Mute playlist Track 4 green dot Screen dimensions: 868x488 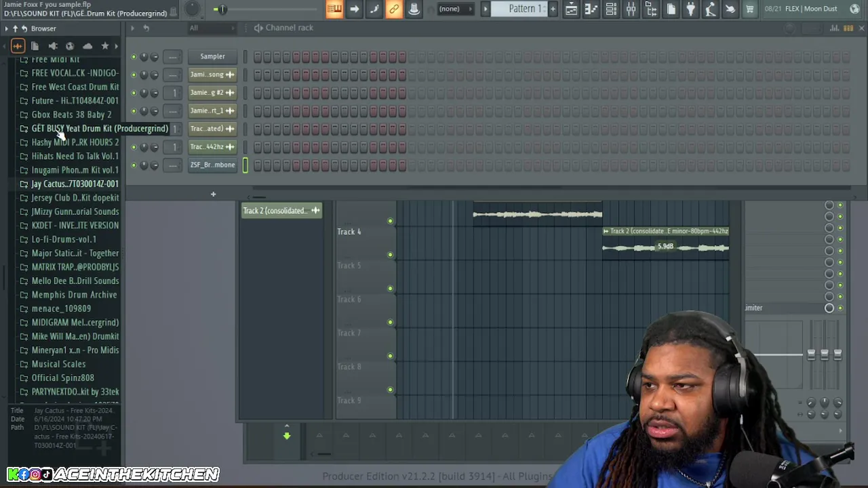point(390,255)
